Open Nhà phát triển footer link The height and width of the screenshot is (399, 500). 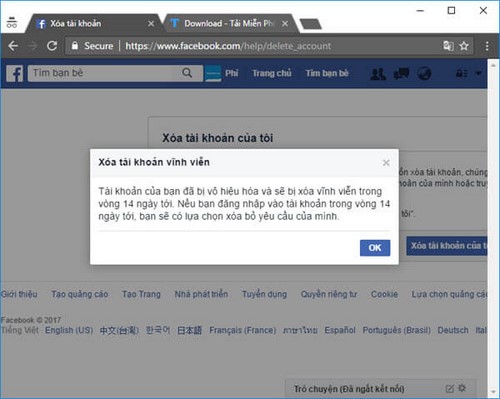point(201,294)
